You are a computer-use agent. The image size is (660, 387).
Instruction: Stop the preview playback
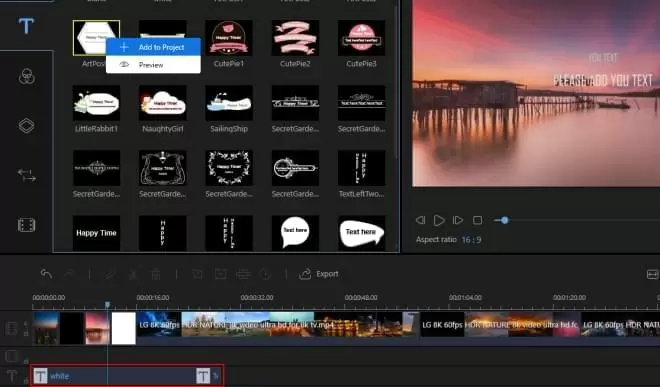(477, 220)
